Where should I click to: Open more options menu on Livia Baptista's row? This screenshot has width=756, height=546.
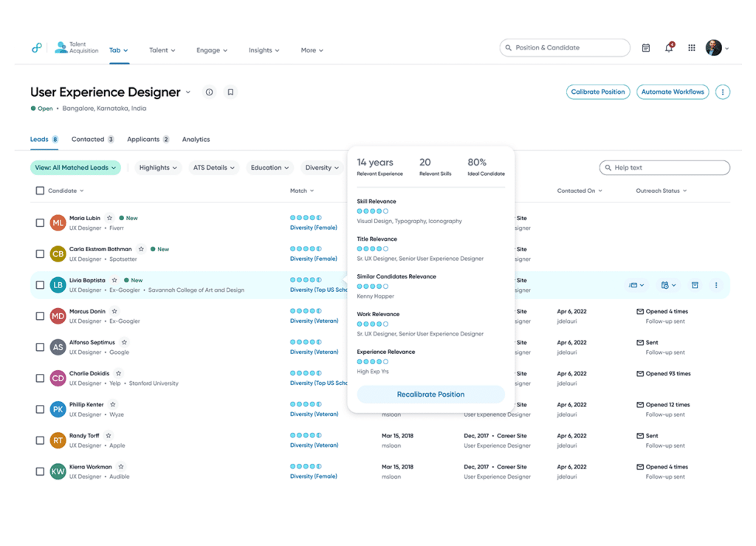(x=717, y=284)
